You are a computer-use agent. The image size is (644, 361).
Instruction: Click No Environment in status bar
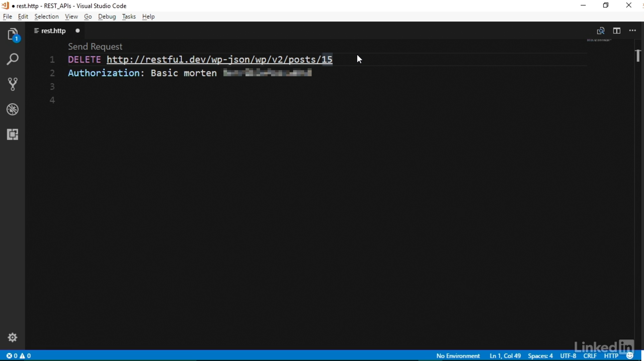(x=458, y=356)
